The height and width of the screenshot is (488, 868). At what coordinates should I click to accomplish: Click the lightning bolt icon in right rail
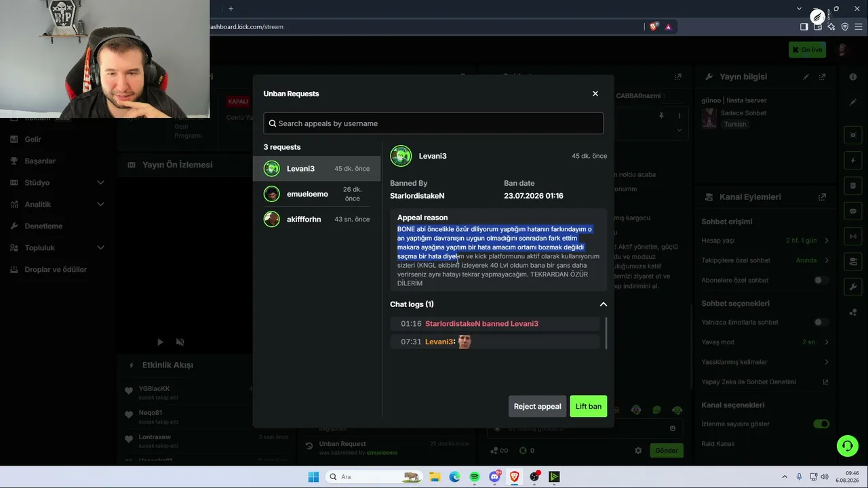853,161
